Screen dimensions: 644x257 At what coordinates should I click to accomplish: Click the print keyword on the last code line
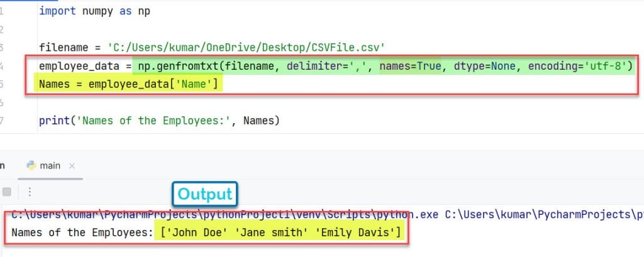54,121
